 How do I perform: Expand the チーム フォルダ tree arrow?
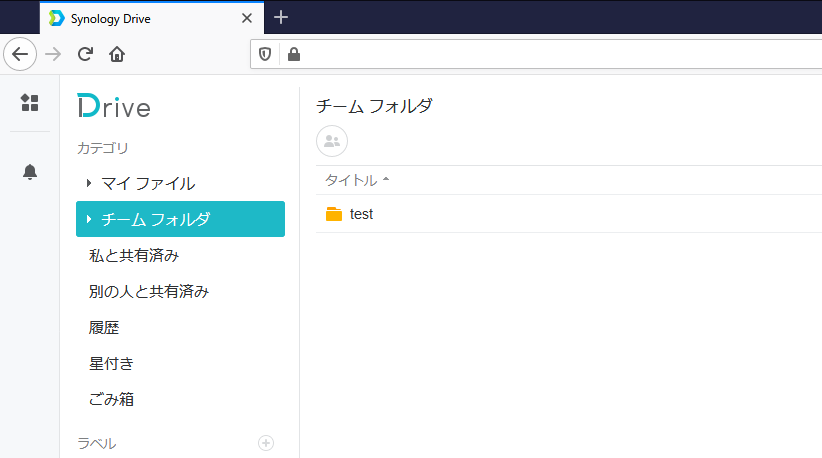click(x=89, y=219)
